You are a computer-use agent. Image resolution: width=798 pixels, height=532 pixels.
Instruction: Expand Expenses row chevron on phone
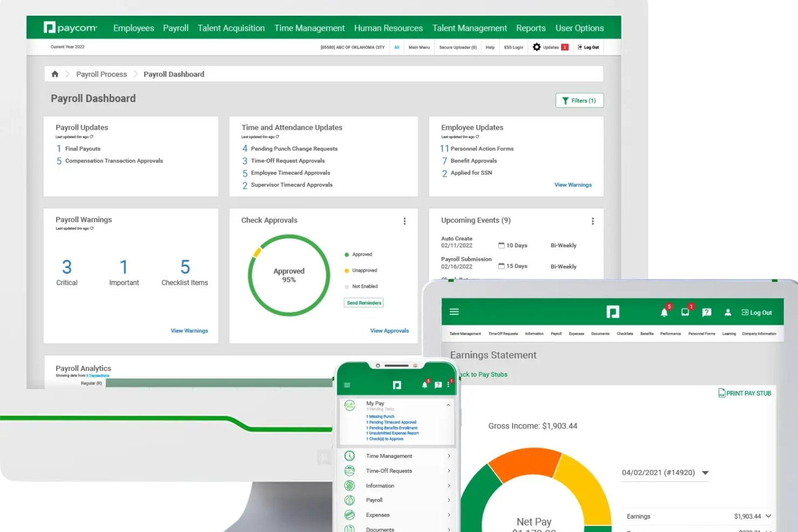pyautogui.click(x=449, y=515)
